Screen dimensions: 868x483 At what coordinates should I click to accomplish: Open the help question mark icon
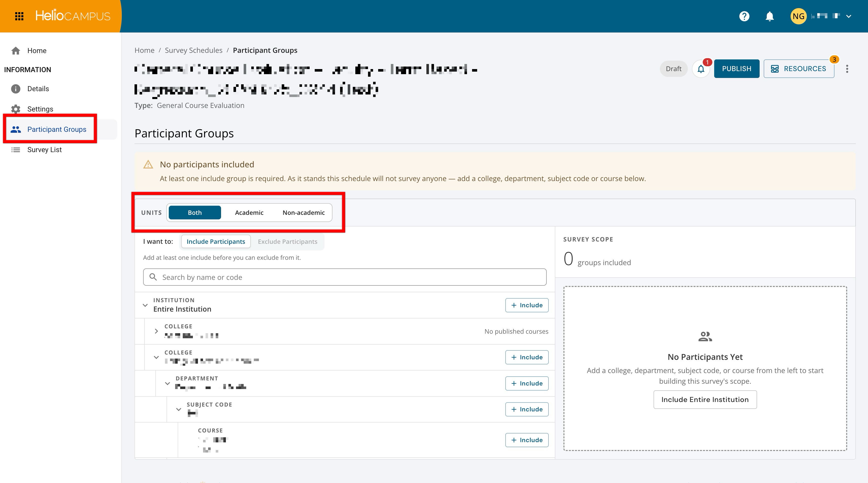(x=744, y=16)
